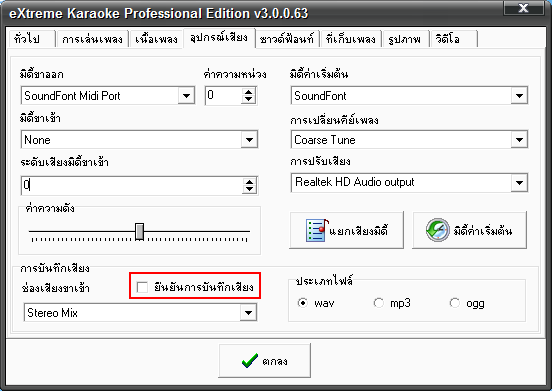Click the green checkmark icon on ตกลง button
The height and width of the screenshot is (391, 552).
250,361
